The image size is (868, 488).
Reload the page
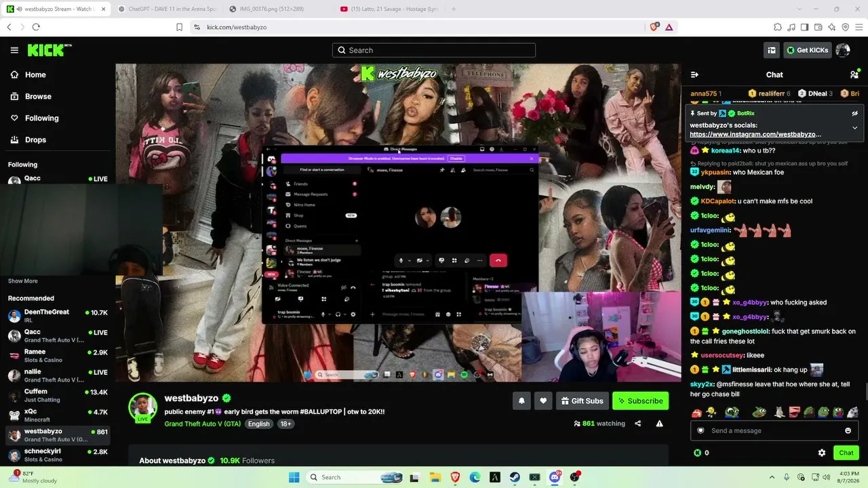tap(36, 27)
